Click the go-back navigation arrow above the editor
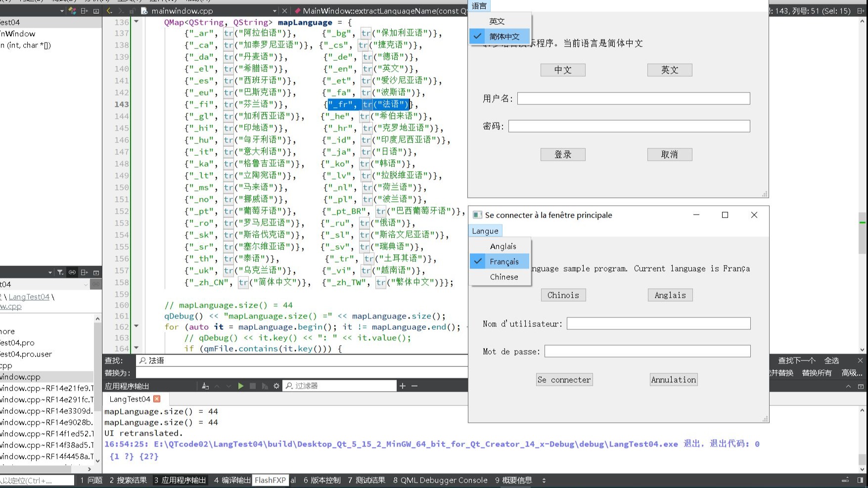868x488 pixels. [109, 10]
